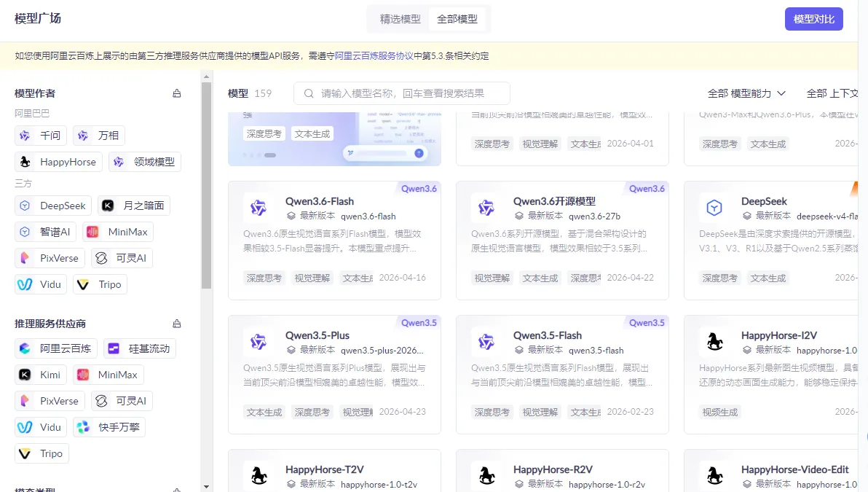
Task: Click the 快手万擎 provider icon
Action: (x=83, y=427)
